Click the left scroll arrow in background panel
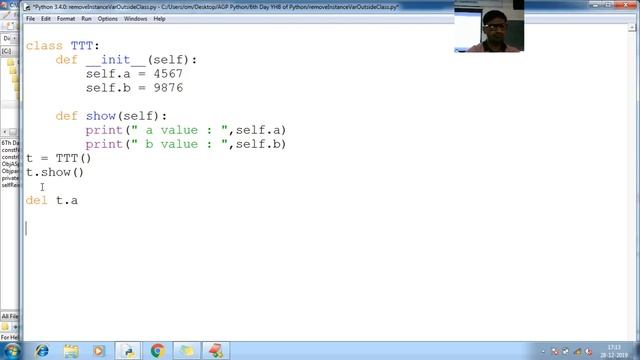 point(4,132)
